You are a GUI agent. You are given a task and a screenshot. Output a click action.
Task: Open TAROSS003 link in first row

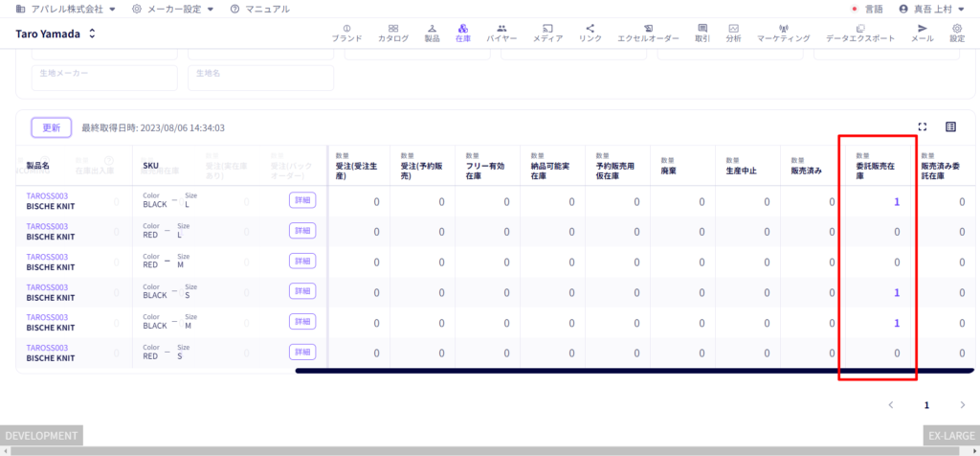tap(47, 195)
